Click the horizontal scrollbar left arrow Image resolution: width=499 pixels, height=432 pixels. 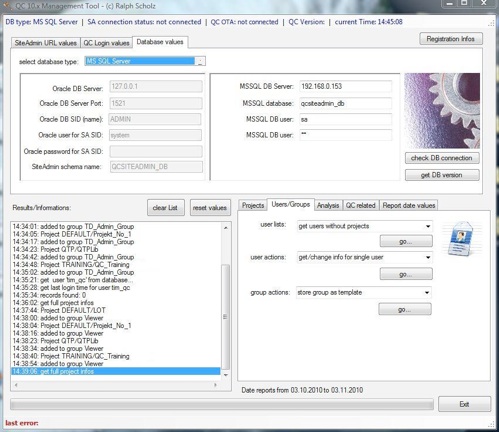[x=16, y=385]
